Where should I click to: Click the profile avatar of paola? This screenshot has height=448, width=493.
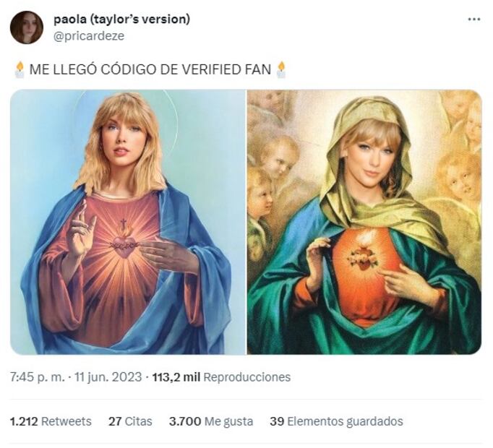point(27,27)
